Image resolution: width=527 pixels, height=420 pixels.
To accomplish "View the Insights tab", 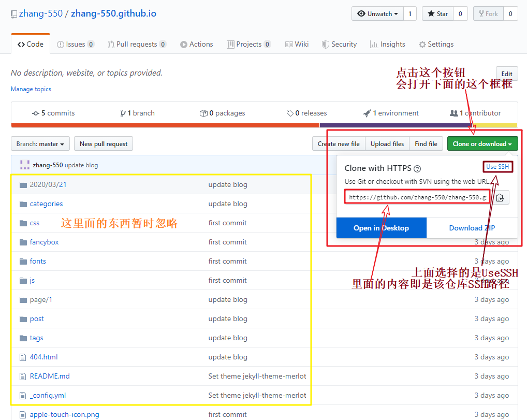I will (x=388, y=45).
